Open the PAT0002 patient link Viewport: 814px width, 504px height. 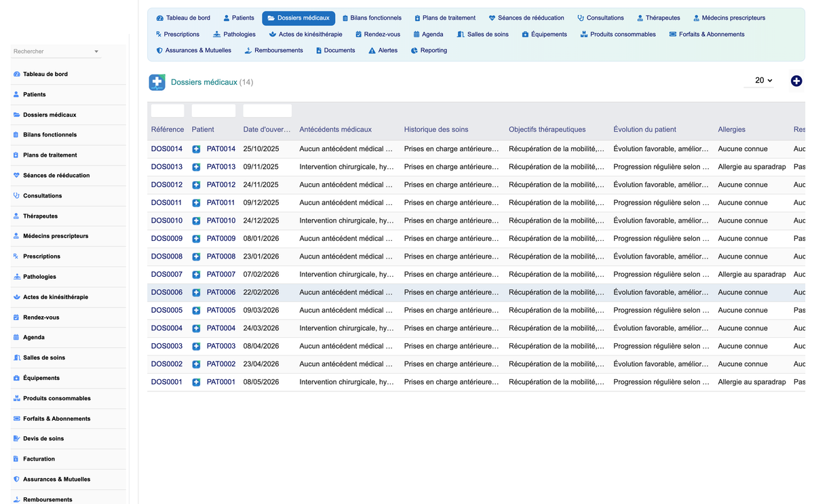tap(221, 364)
